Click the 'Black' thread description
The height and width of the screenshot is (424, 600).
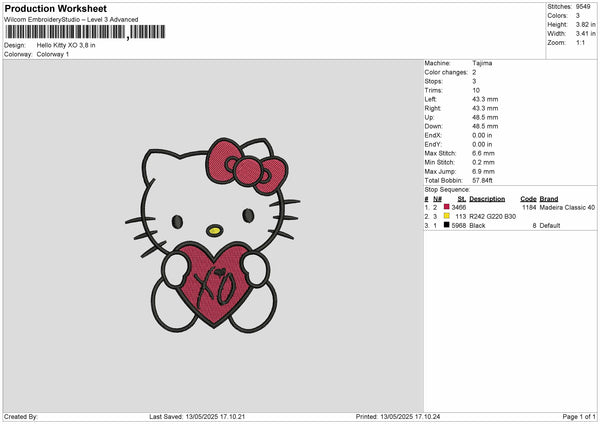click(477, 226)
